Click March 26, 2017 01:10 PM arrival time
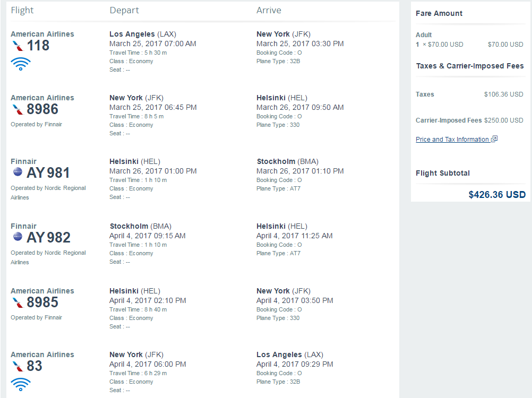This screenshot has height=398, width=532. (x=300, y=171)
